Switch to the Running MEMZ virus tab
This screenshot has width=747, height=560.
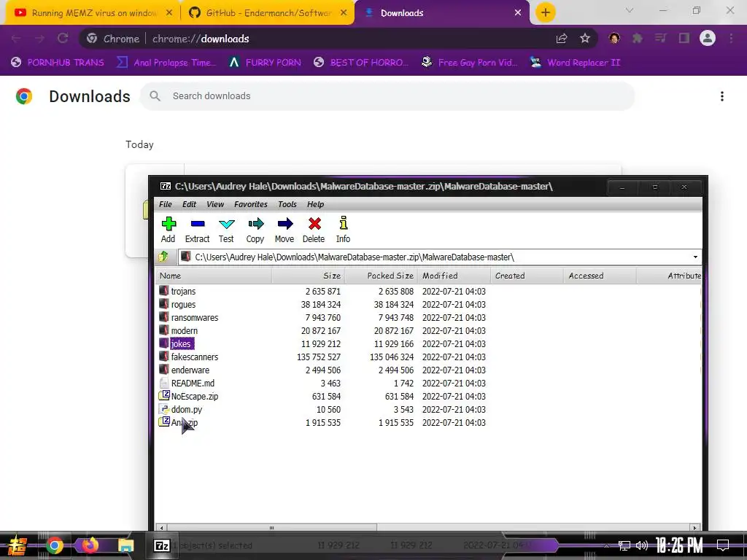pos(93,13)
